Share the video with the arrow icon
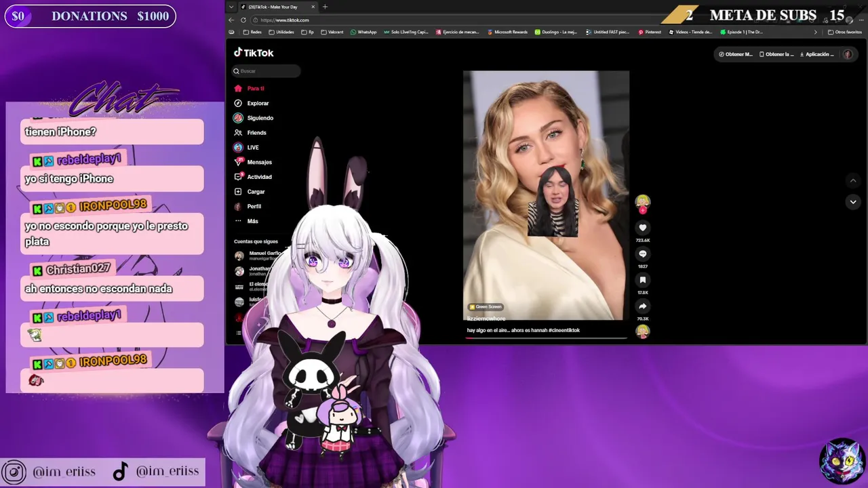868x488 pixels. 642,306
